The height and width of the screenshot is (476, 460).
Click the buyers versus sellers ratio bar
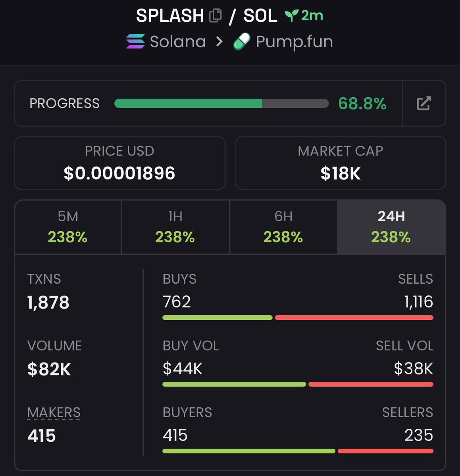[x=298, y=451]
